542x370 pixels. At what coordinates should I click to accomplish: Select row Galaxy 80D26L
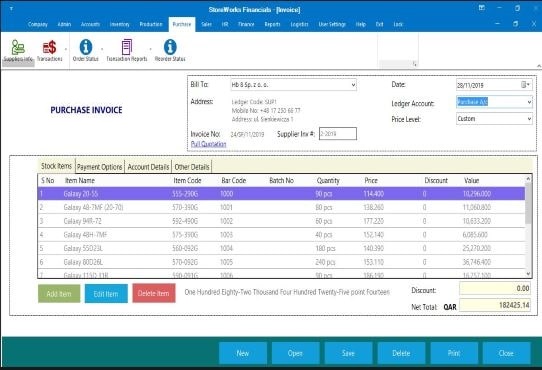pyautogui.click(x=281, y=262)
